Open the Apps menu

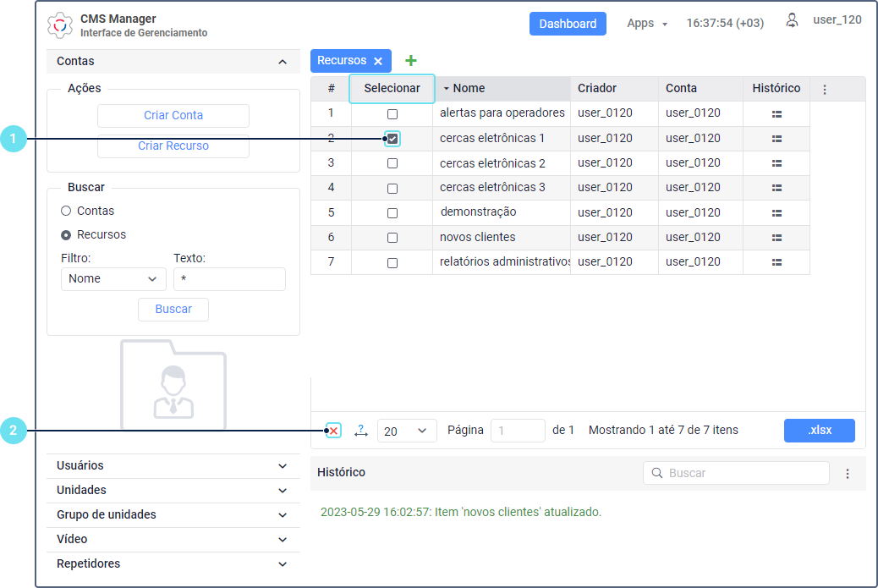[x=647, y=24]
